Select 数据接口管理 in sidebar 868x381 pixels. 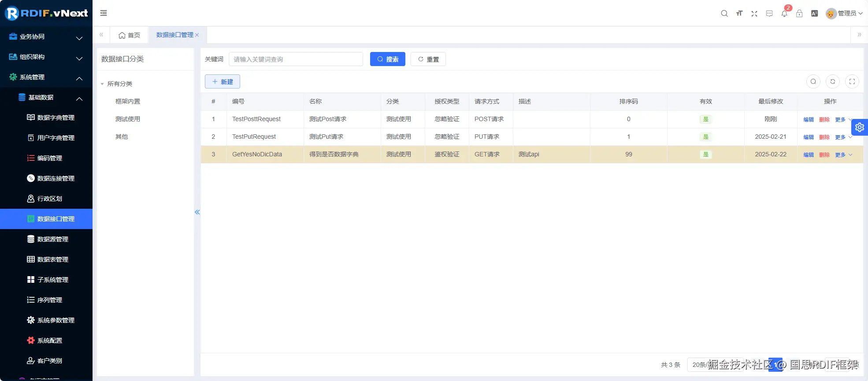click(x=46, y=219)
